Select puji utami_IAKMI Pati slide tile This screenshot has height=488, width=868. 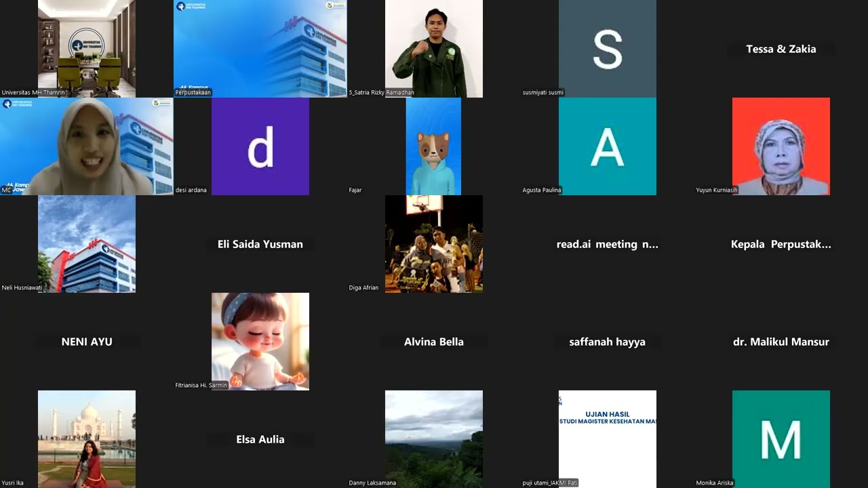click(x=608, y=439)
